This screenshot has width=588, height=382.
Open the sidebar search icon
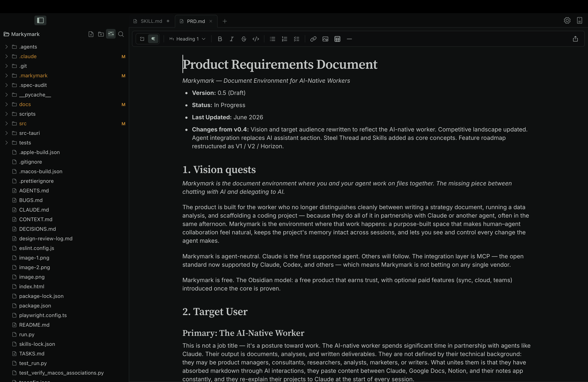point(121,34)
